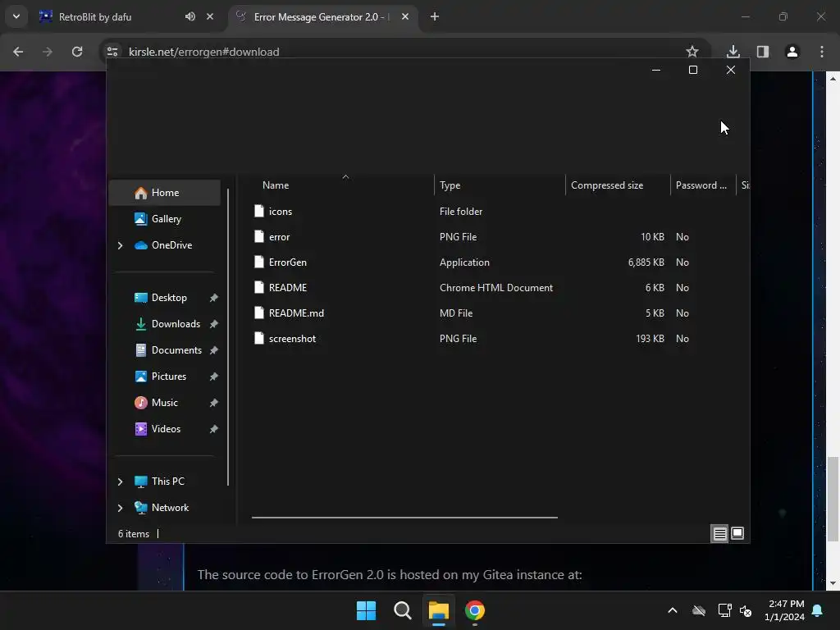Screen dimensions: 840x630
Task: Open a new Chrome tab
Action: [x=435, y=16]
